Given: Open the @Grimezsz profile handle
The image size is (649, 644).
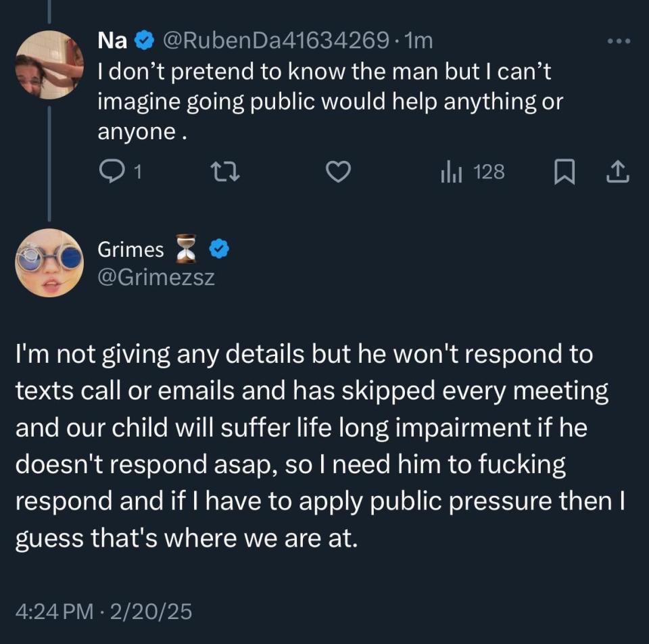Looking at the screenshot, I should tap(156, 277).
